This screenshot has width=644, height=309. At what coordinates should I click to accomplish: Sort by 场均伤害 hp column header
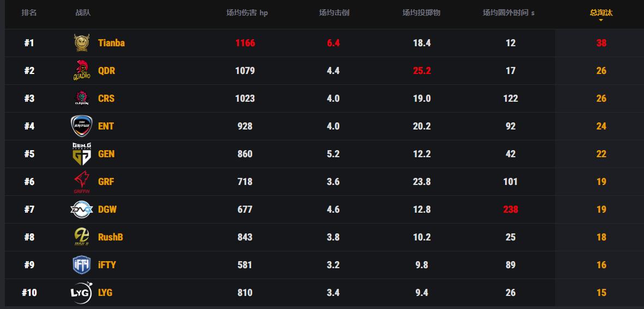coord(247,13)
